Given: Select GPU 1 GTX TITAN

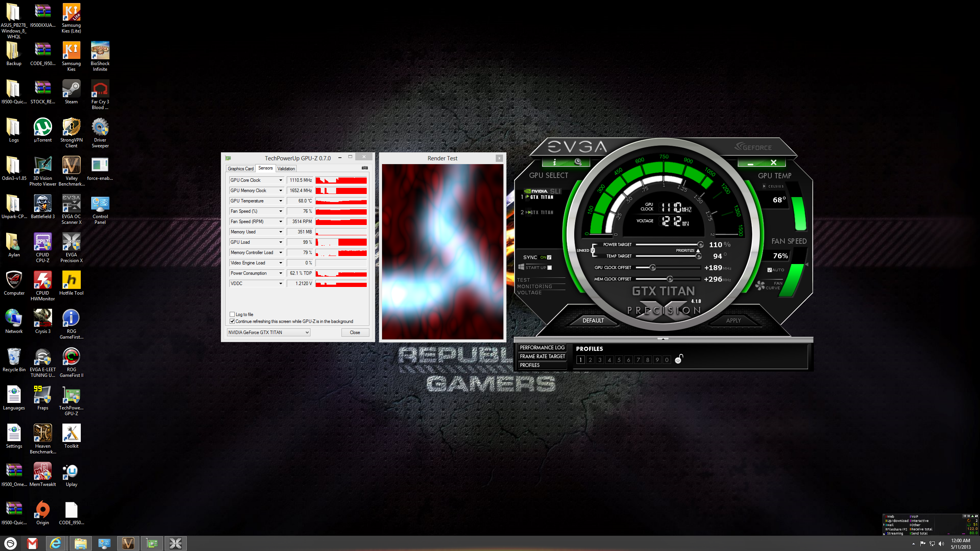Looking at the screenshot, I should point(541,197).
